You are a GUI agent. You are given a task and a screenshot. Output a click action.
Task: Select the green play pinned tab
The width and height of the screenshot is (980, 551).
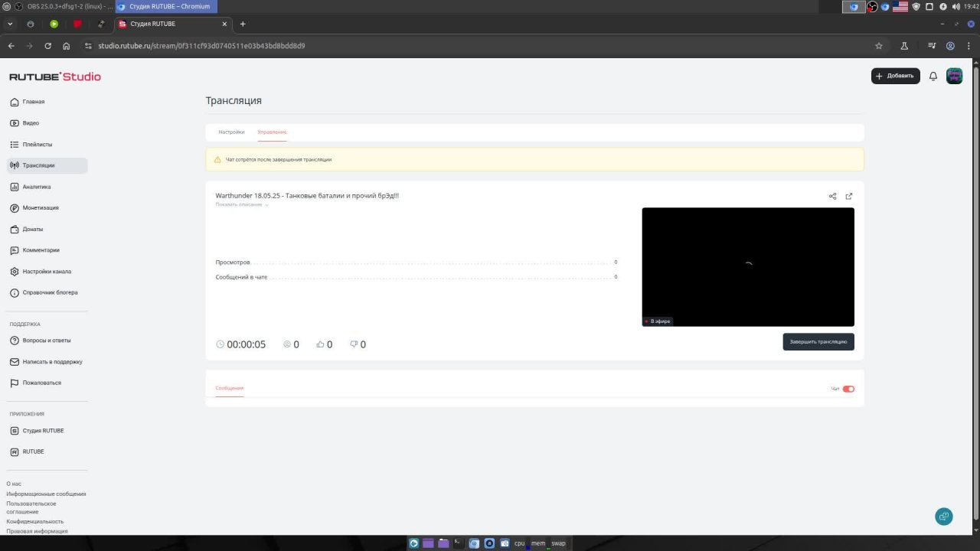coord(54,24)
